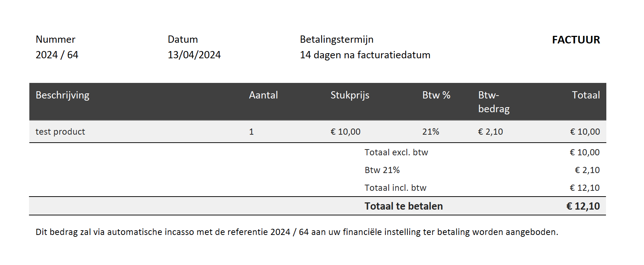
Task: Click the Beschrijving column header
Action: pos(62,95)
